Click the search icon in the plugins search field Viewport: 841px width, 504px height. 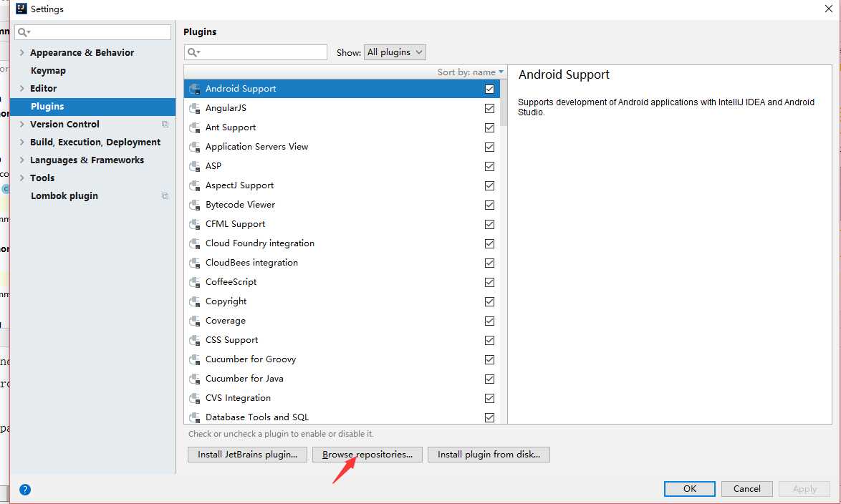(193, 52)
